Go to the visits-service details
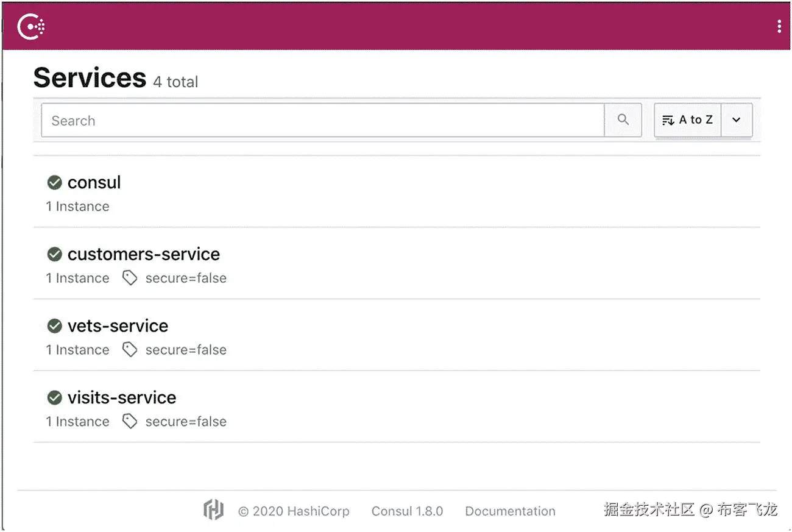Screen dimensions: 792x532 tap(122, 398)
